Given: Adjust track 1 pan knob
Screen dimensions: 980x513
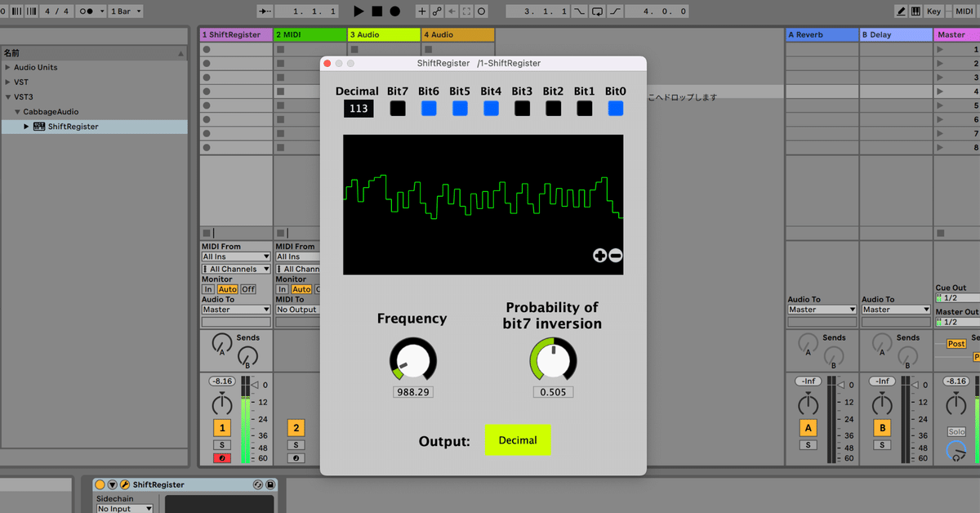Looking at the screenshot, I should [222, 404].
